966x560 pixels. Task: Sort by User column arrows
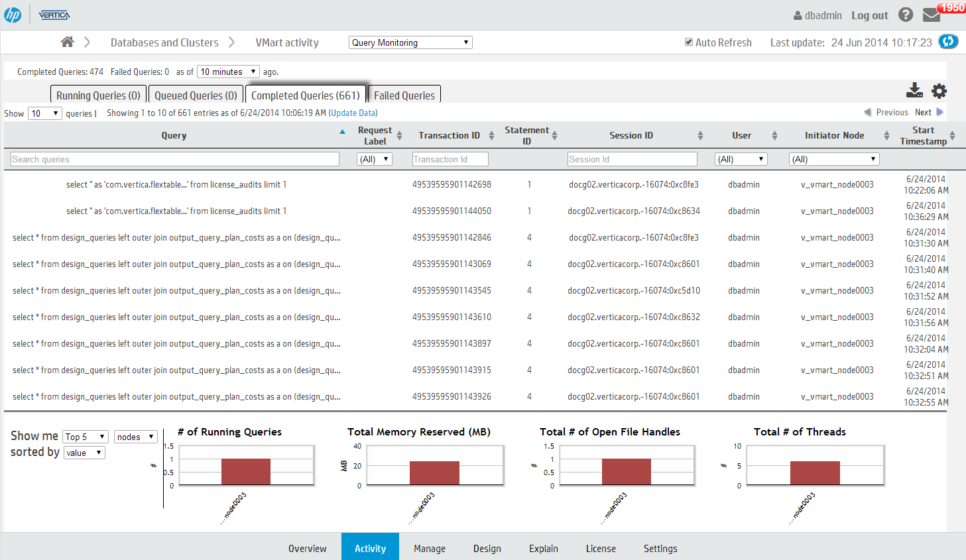(774, 135)
